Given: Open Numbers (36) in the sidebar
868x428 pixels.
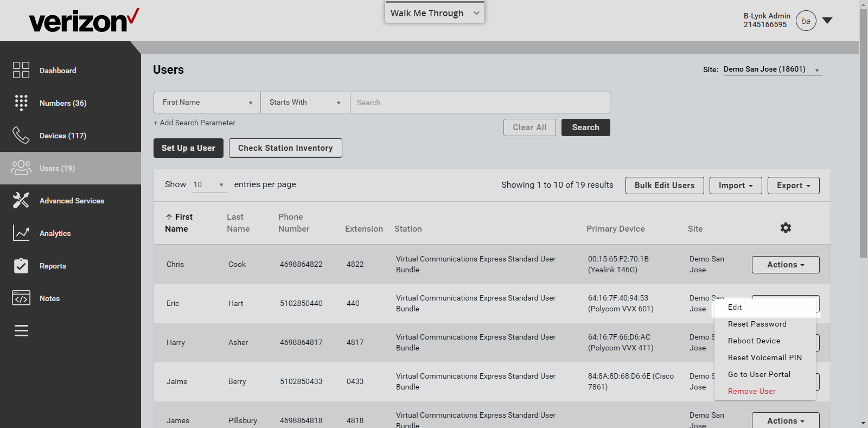Looking at the screenshot, I should [x=63, y=103].
